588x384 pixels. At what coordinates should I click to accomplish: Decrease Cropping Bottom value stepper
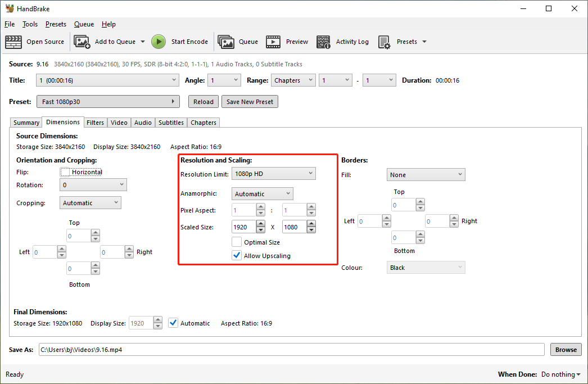coord(96,272)
